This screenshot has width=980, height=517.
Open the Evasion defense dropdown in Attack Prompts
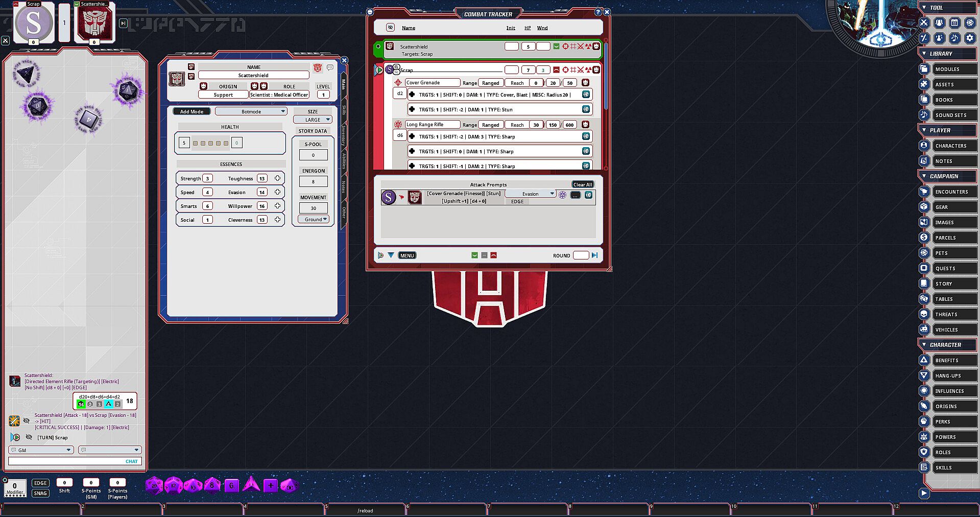531,194
